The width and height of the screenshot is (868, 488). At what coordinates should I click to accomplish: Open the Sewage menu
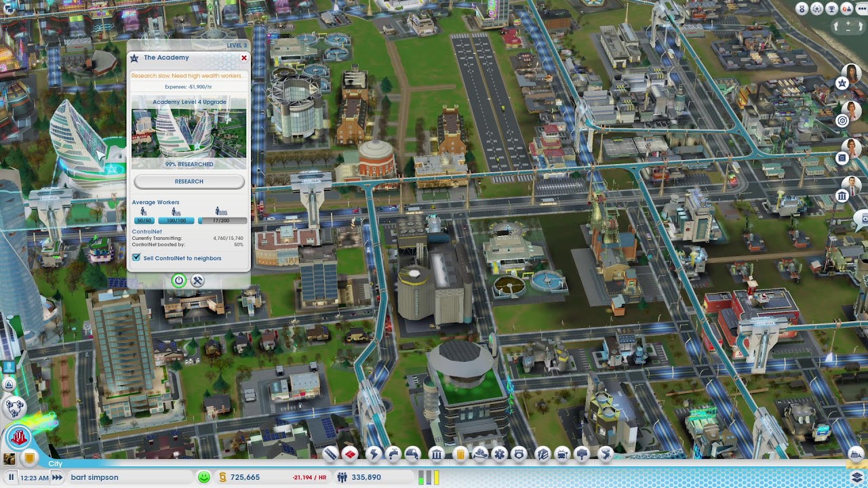point(412,454)
